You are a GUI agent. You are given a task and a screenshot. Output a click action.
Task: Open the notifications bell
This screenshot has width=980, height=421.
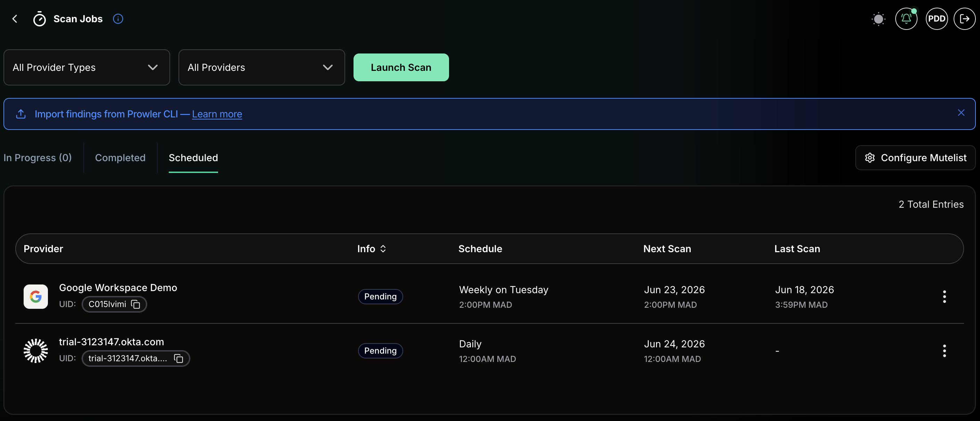pos(906,19)
